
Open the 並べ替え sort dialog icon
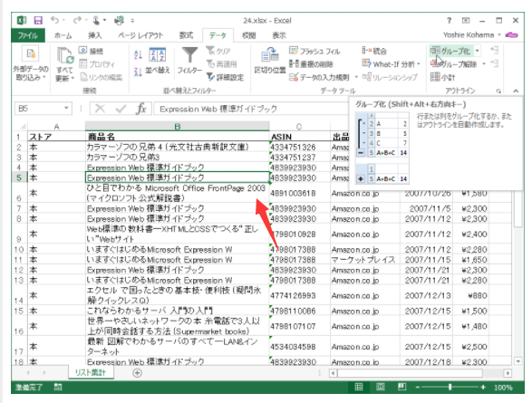158,54
